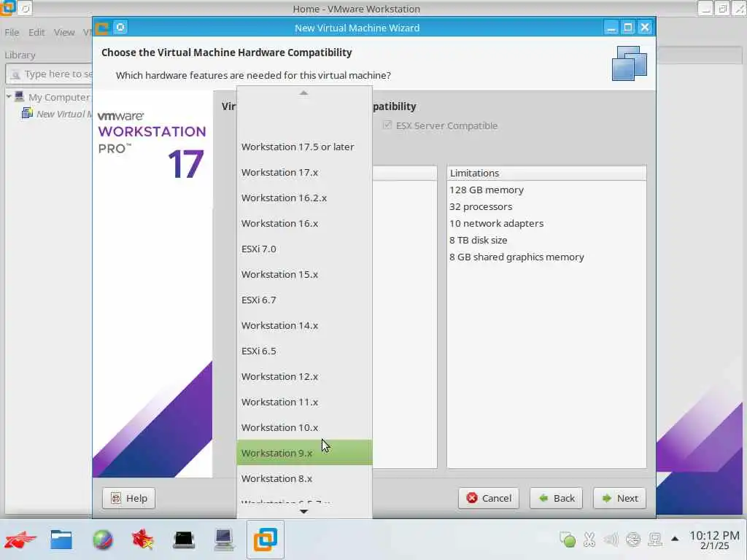Open the red star app in taskbar
The height and width of the screenshot is (560, 747).
142,540
